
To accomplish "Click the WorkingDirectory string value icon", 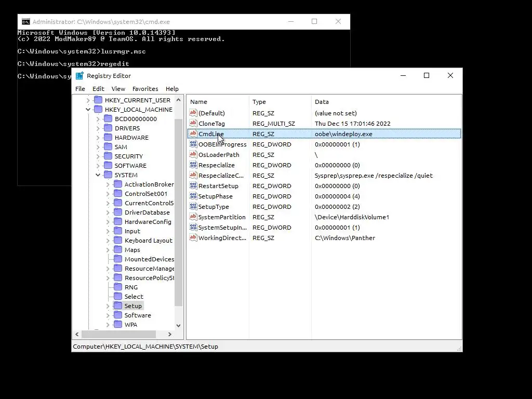I will pos(193,237).
